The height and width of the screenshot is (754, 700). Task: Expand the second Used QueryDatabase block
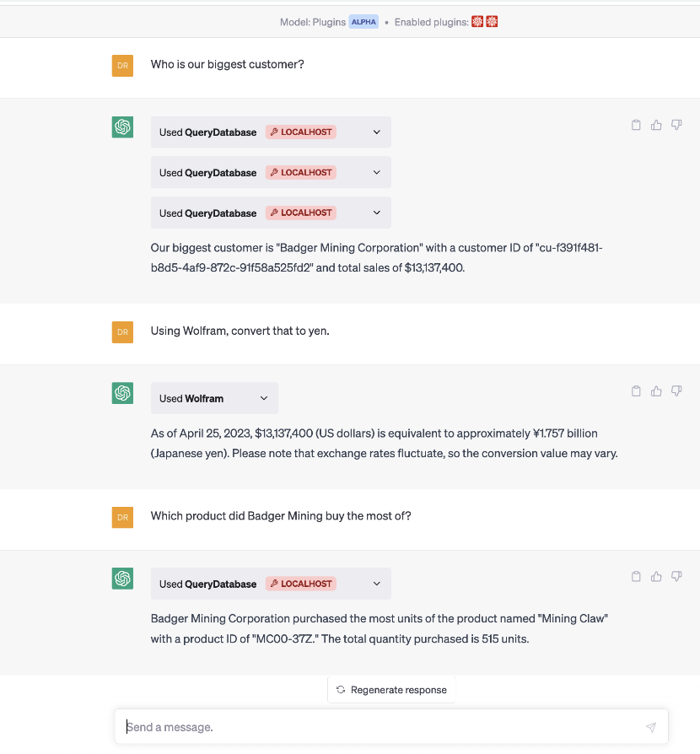click(x=377, y=173)
